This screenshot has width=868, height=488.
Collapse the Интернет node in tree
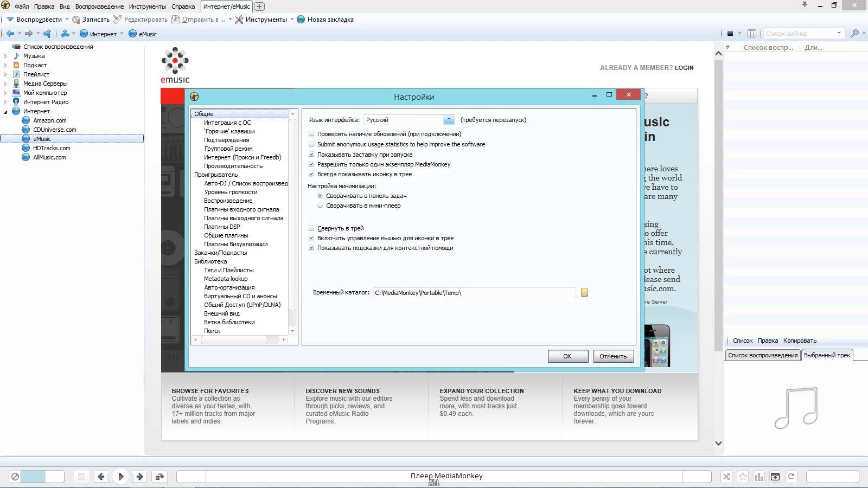click(5, 111)
